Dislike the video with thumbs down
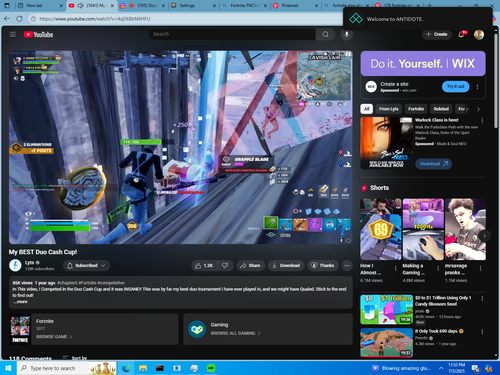Viewport: 500px width, 375px height. tap(225, 265)
